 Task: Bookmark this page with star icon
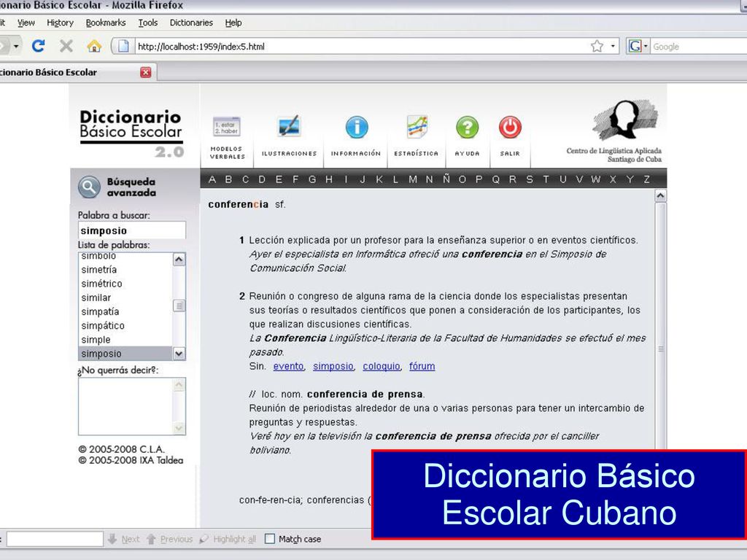pyautogui.click(x=597, y=46)
